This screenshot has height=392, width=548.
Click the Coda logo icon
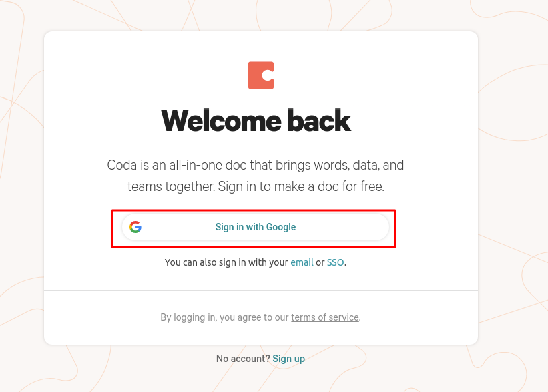pos(261,75)
